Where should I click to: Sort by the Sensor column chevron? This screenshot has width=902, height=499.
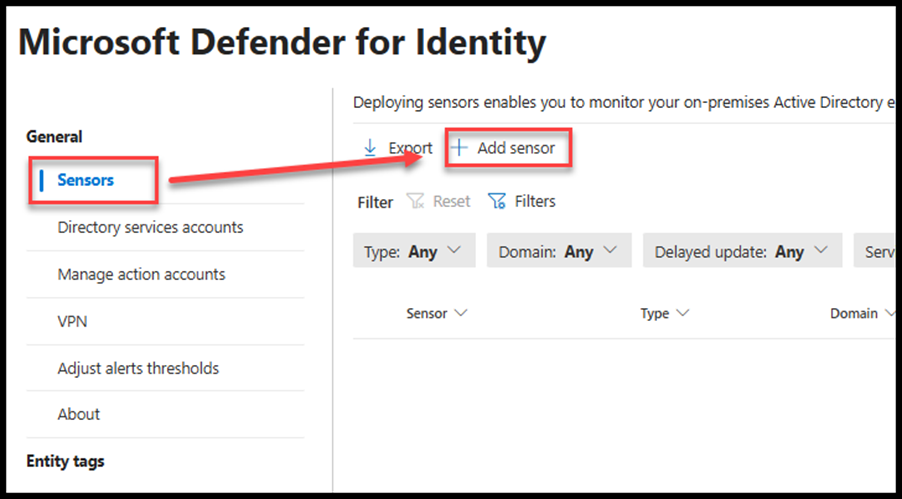click(461, 313)
